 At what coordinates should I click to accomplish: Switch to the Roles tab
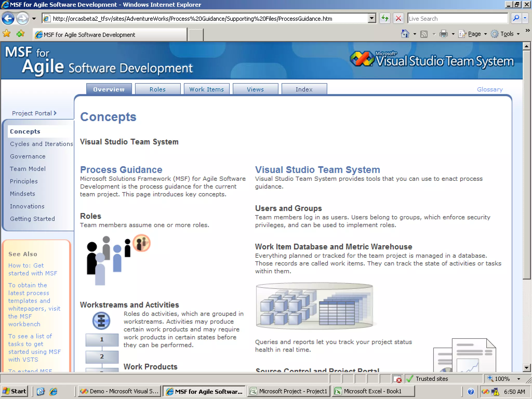tap(158, 89)
